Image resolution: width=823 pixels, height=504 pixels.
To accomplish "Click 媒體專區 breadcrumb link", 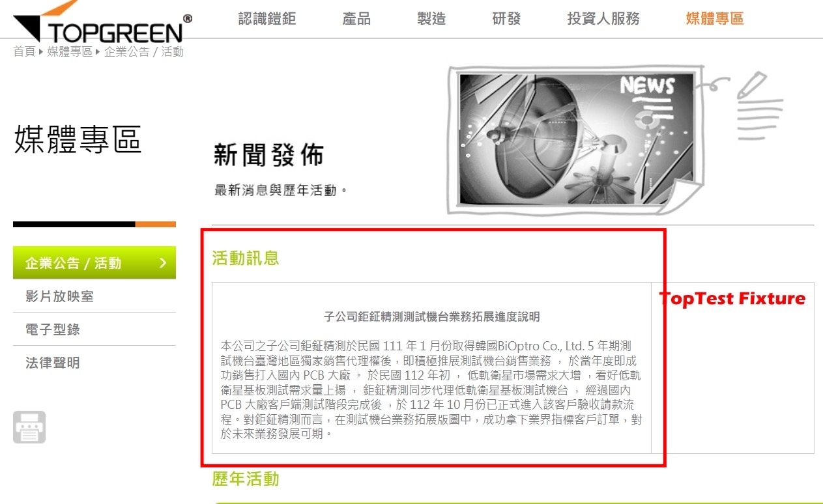I will coord(70,51).
